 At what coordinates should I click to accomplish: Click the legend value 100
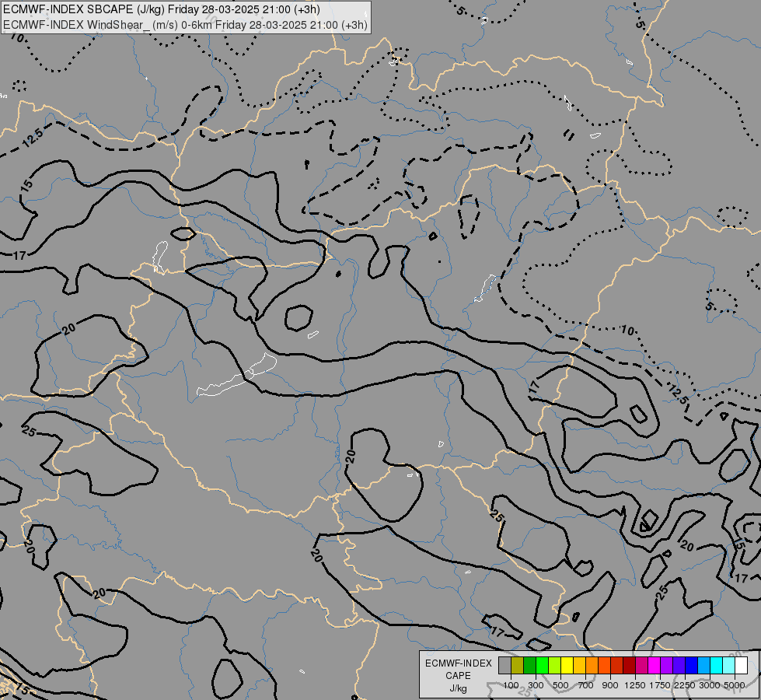click(511, 685)
